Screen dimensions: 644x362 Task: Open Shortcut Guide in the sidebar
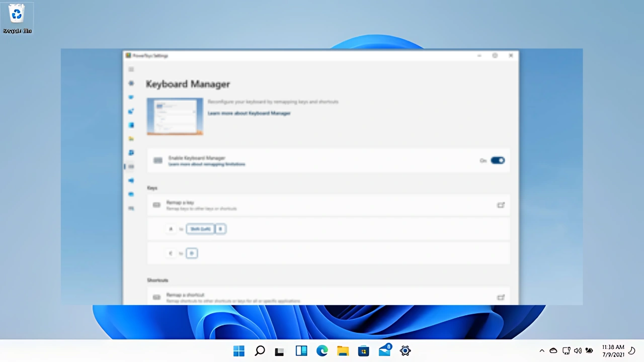[131, 208]
